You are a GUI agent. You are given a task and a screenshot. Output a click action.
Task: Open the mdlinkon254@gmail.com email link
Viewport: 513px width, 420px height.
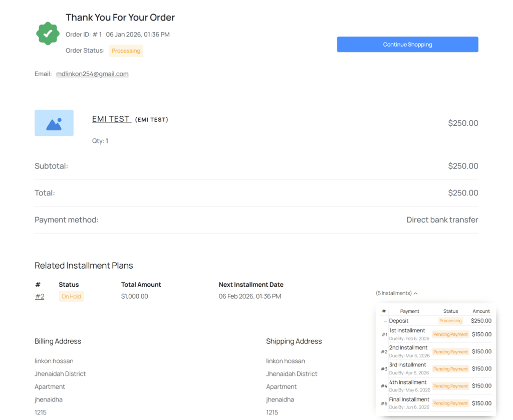pyautogui.click(x=92, y=74)
